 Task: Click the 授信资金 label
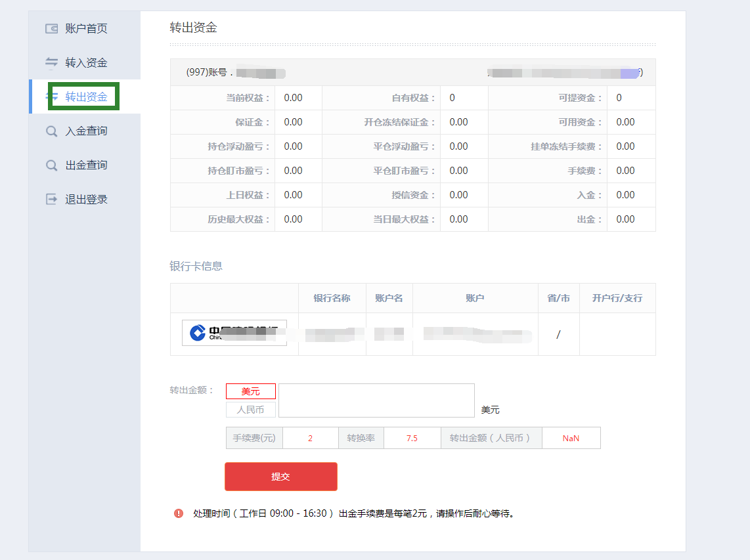pos(413,195)
